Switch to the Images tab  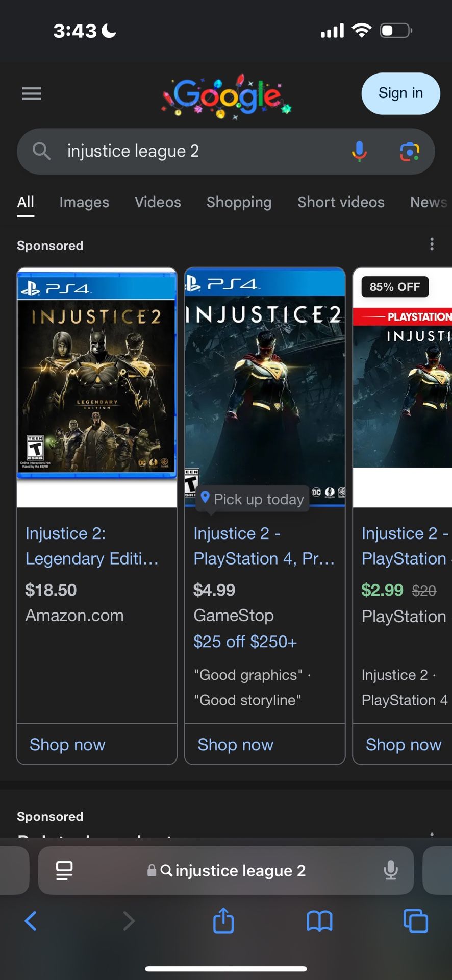click(x=84, y=202)
